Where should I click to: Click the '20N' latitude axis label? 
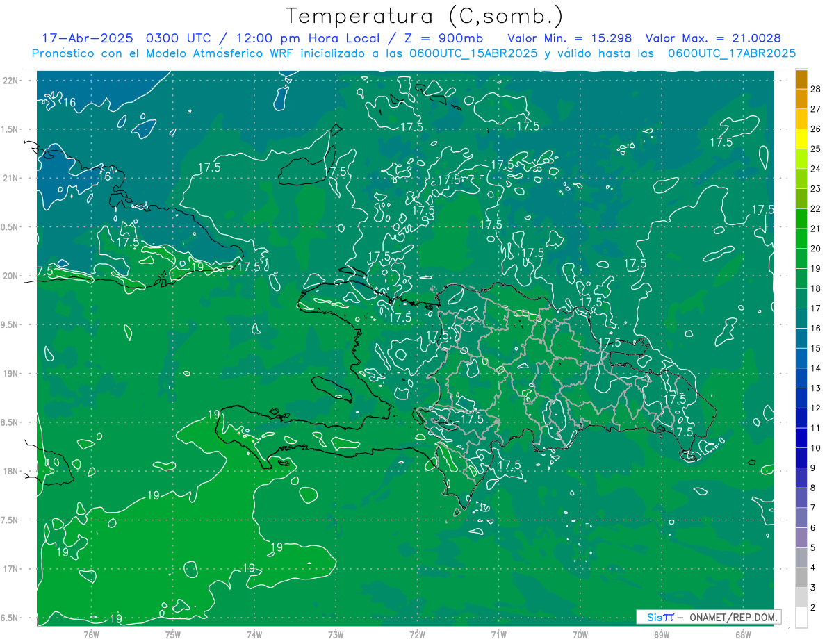coord(10,276)
